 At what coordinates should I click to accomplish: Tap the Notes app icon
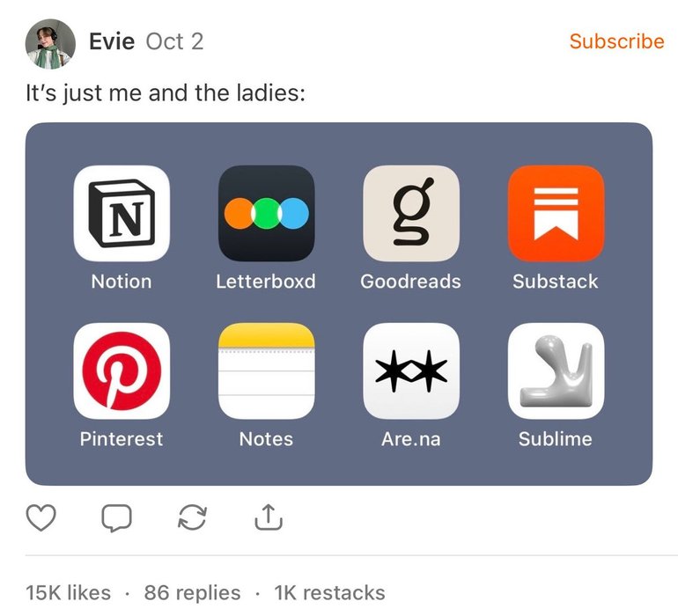coord(266,370)
